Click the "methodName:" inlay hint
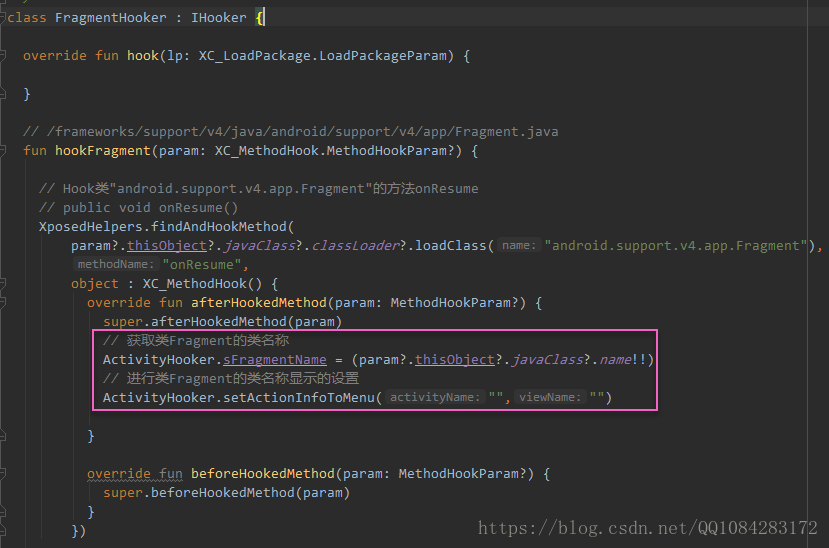The image size is (829, 548). point(116,264)
